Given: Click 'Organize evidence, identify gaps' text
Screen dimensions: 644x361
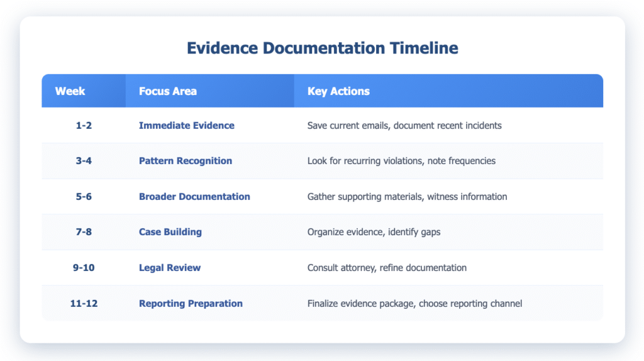Looking at the screenshot, I should (374, 231).
